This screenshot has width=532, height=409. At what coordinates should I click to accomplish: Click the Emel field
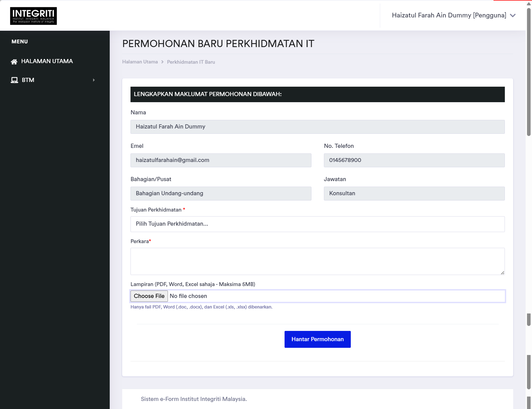pyautogui.click(x=221, y=160)
